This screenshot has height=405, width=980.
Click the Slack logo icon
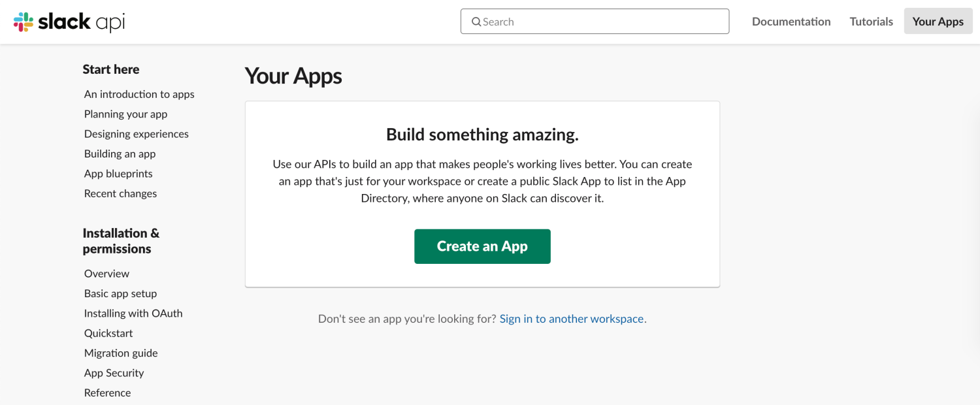tap(24, 21)
